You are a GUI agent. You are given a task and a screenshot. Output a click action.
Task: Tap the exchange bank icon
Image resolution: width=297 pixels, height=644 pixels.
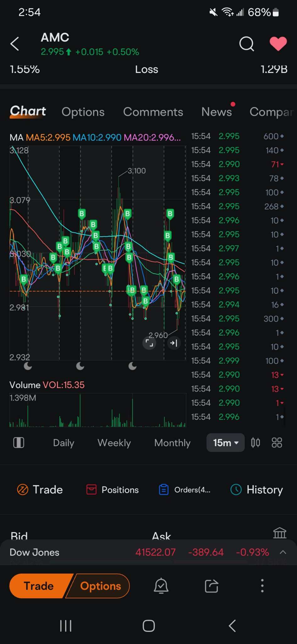pos(280,533)
